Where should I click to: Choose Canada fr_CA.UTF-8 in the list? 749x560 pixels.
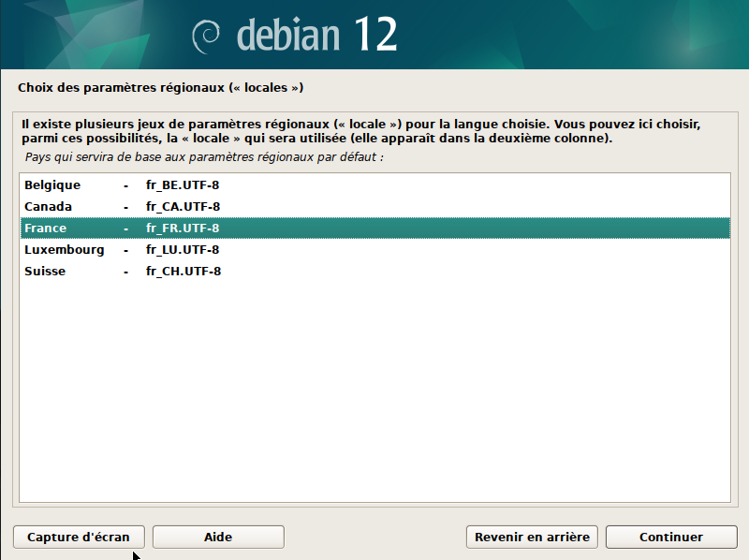click(x=375, y=206)
